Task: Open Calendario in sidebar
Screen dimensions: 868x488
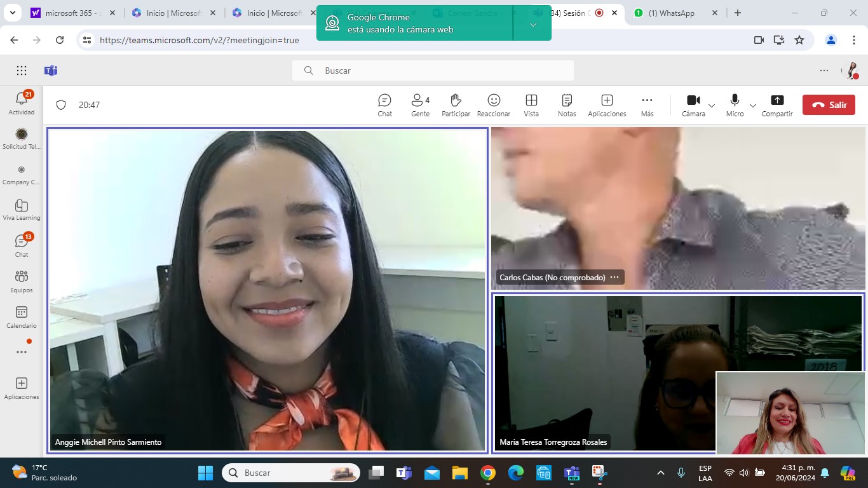Action: [22, 316]
